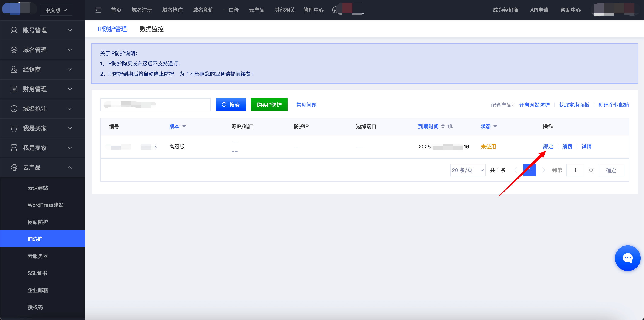Click the green 购买IP防护 button

point(269,105)
